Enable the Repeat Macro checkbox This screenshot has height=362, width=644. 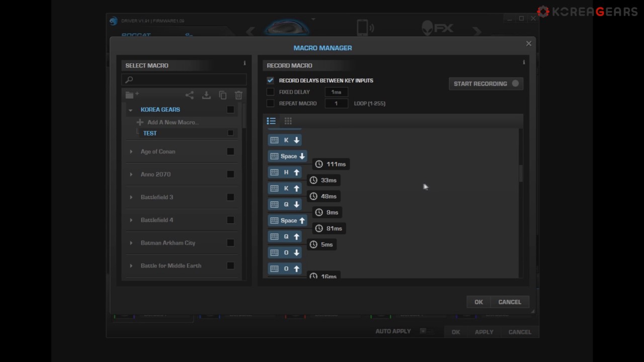pyautogui.click(x=270, y=104)
